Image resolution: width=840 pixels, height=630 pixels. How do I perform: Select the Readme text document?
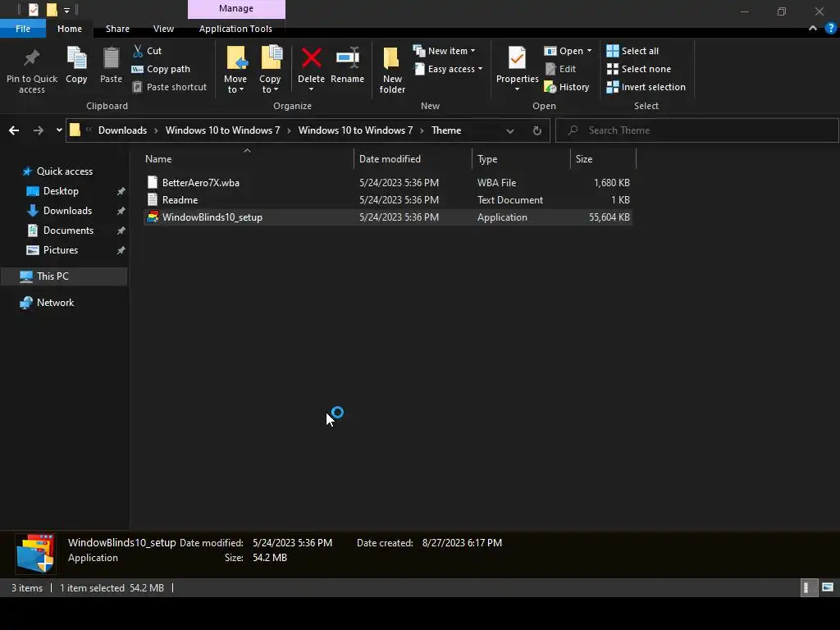[x=388, y=200]
